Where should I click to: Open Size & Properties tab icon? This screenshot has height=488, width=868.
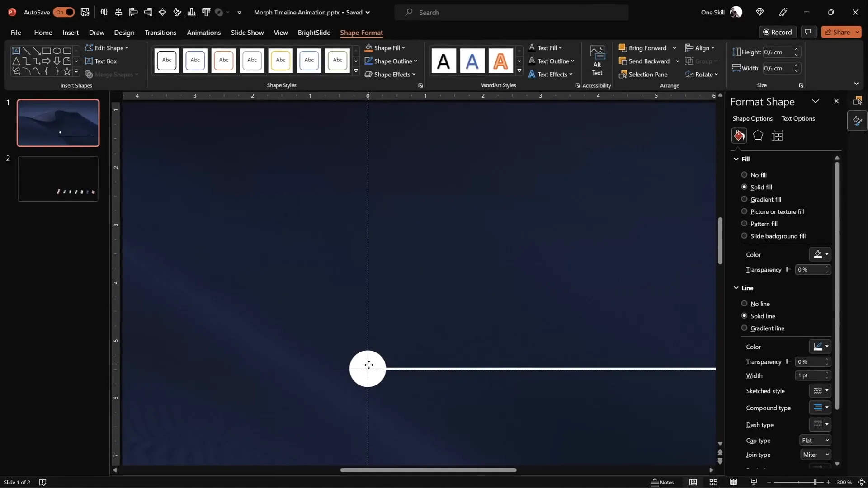(x=777, y=136)
